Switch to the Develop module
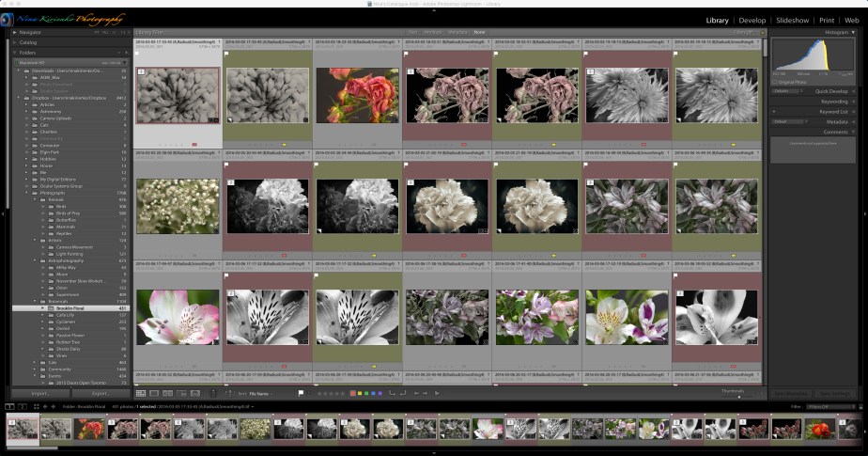The image size is (868, 456). pos(752,20)
